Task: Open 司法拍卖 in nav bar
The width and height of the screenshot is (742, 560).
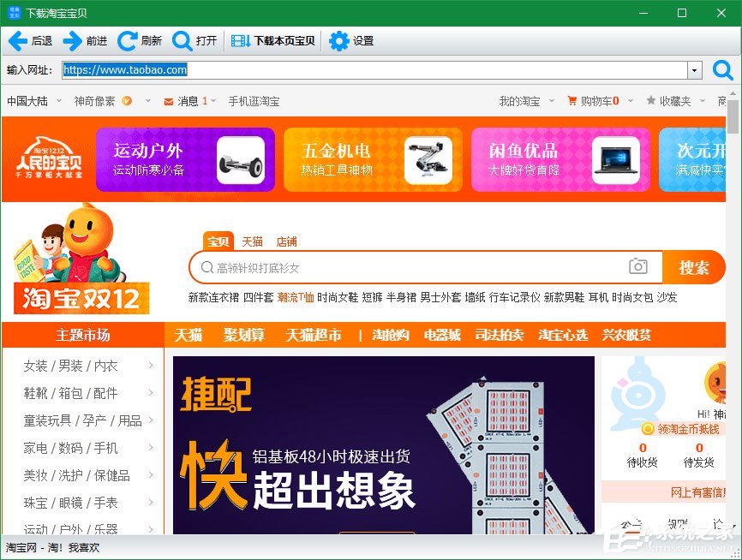Action: coord(500,335)
